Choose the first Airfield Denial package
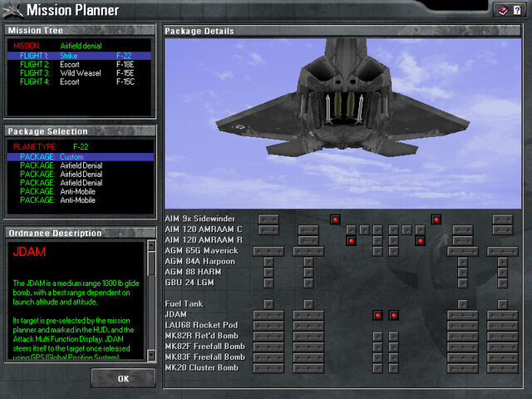The image size is (532, 399). coord(81,165)
